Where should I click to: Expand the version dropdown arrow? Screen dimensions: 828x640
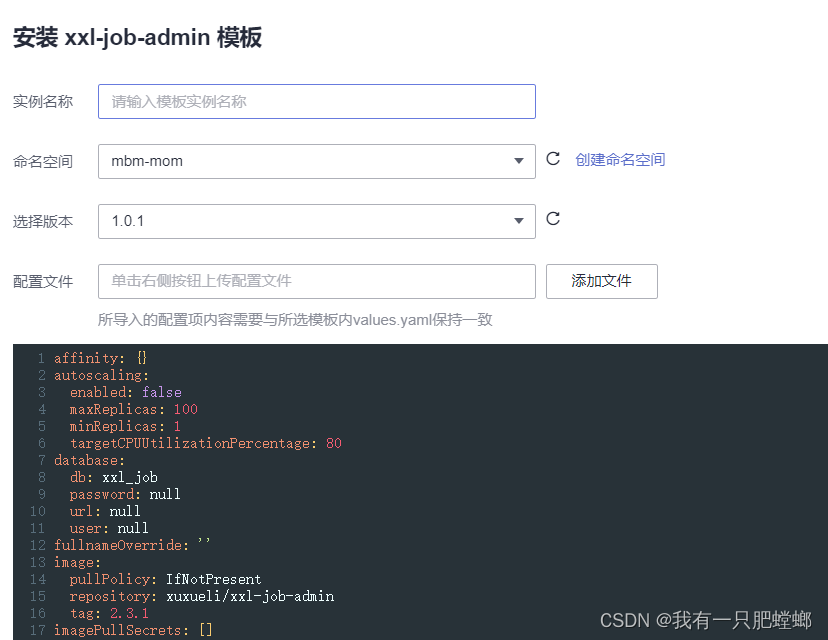click(x=519, y=221)
